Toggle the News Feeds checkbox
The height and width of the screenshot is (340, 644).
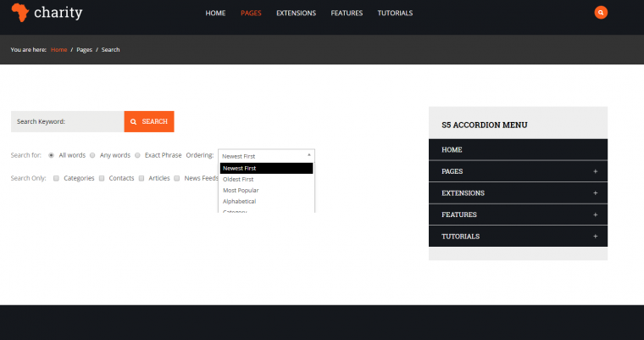(x=177, y=179)
